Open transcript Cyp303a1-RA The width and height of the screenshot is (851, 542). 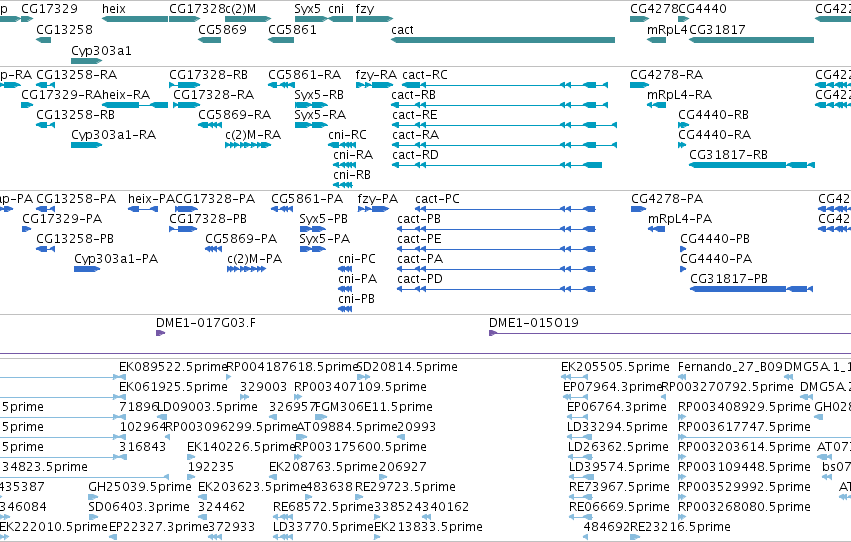tap(113, 135)
